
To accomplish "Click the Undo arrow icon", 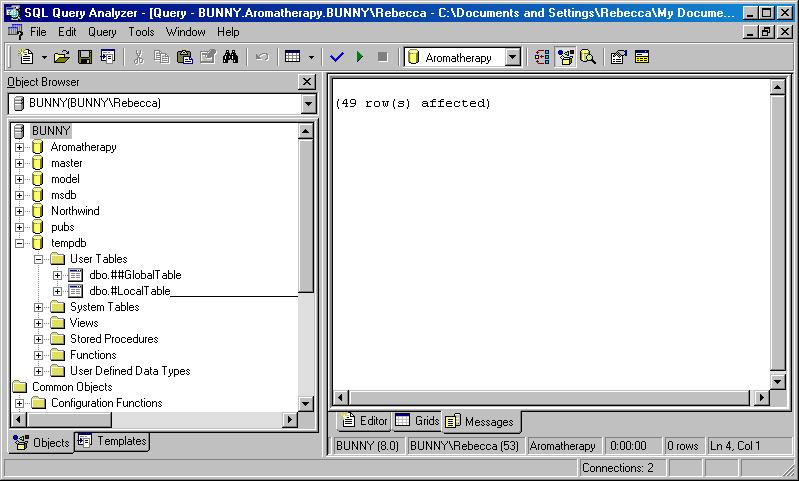I will point(262,57).
